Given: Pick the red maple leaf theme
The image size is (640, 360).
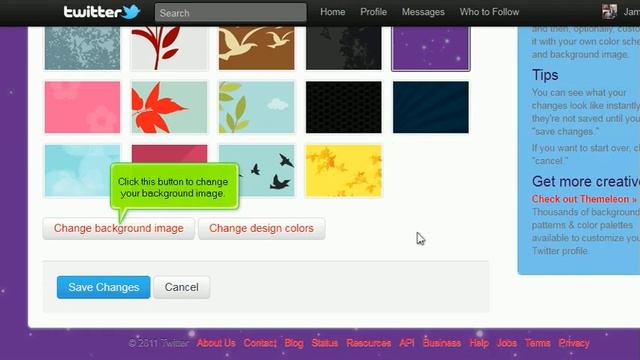Looking at the screenshot, I should [169, 107].
